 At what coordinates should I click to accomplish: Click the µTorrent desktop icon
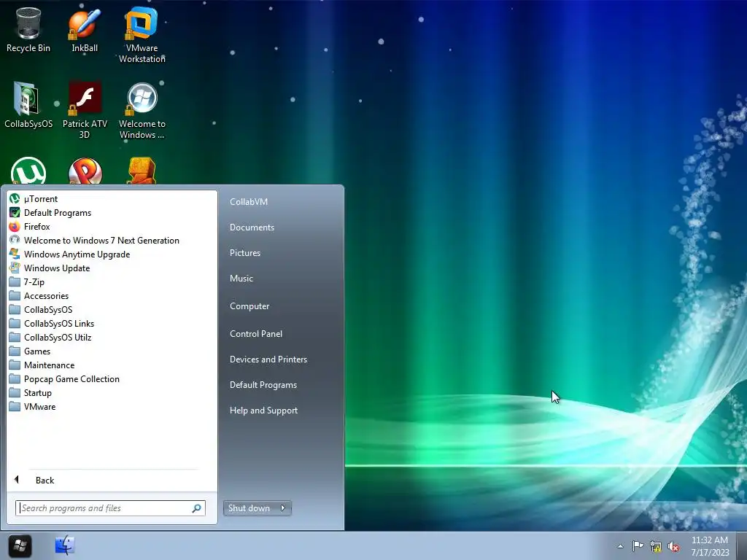click(28, 171)
